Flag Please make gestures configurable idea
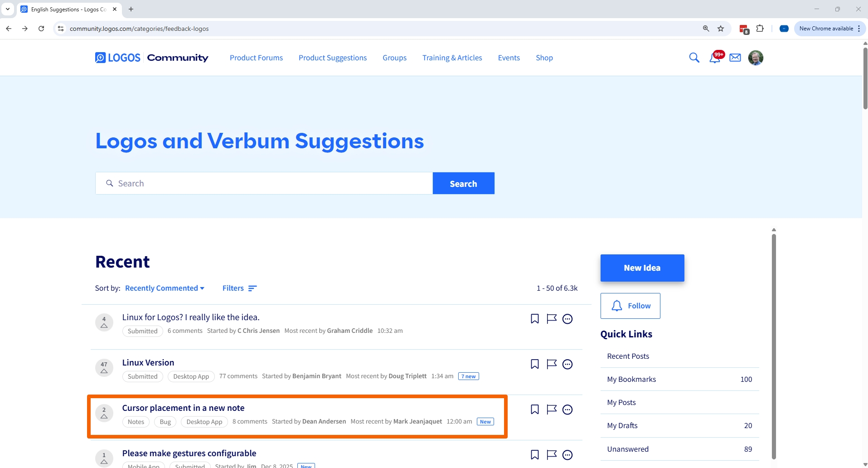This screenshot has height=468, width=868. coord(552,455)
